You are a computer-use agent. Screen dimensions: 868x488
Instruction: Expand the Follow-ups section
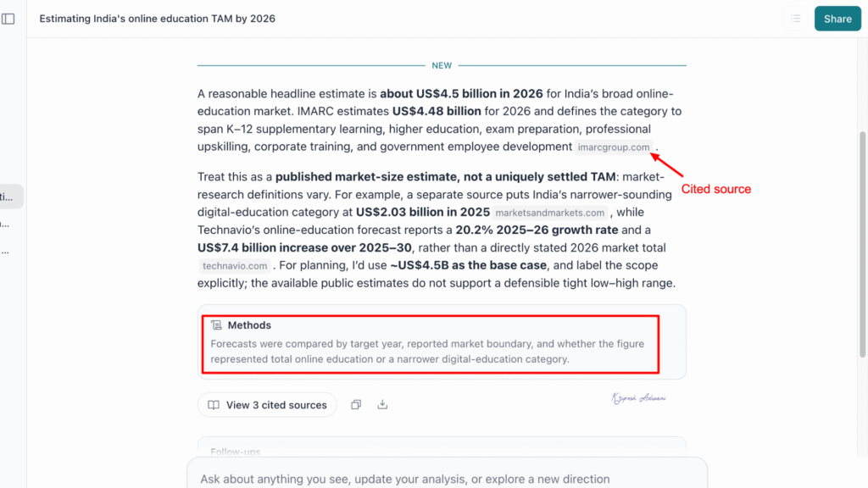point(236,452)
